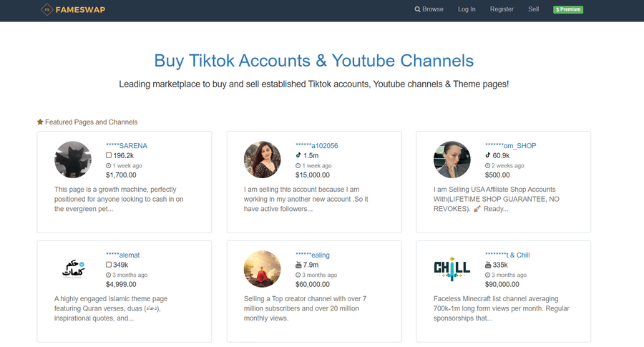Image resolution: width=644 pixels, height=347 pixels.
Task: Select the Sell menu item
Action: point(533,9)
